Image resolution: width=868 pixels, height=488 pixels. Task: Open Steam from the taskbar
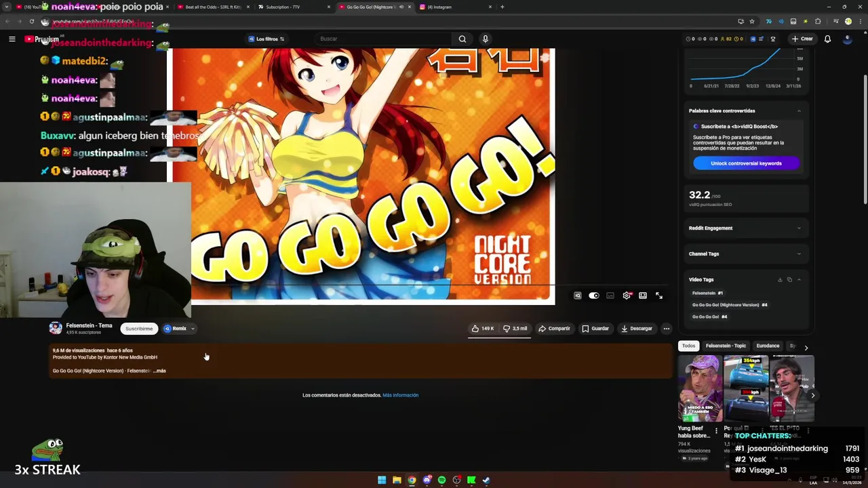tap(486, 480)
